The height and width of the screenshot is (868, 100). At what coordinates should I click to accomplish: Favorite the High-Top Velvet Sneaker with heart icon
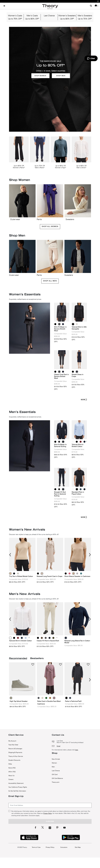pyautogui.click(x=33, y=664)
